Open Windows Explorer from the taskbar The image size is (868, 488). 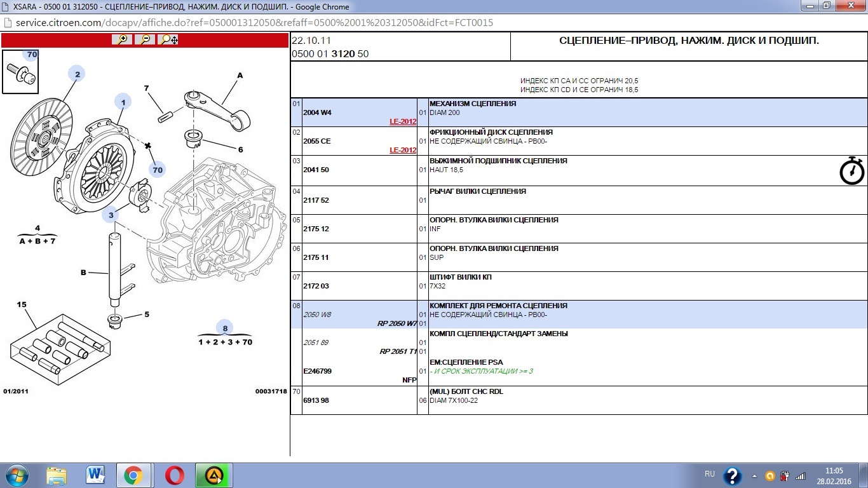pyautogui.click(x=57, y=475)
